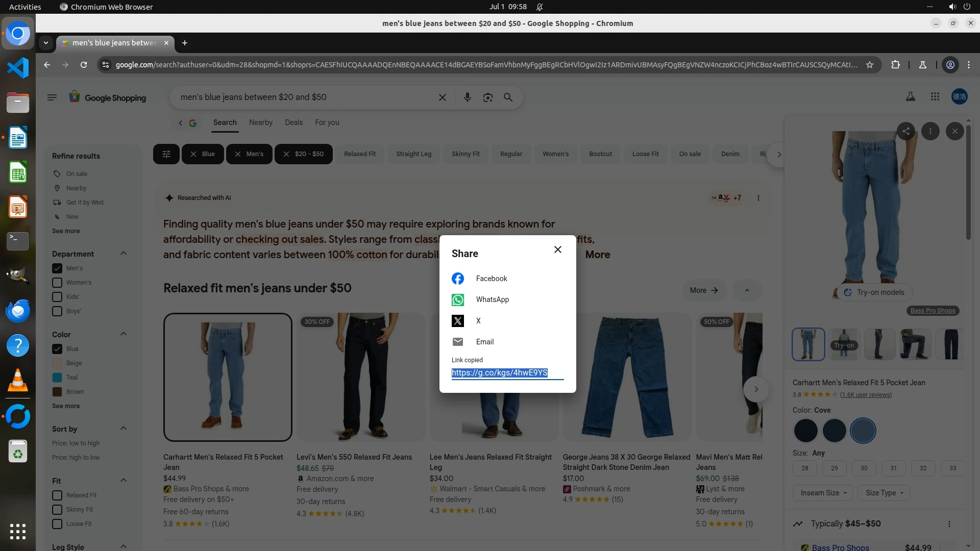The image size is (980, 551).
Task: Switch to the Deals tab
Action: pyautogui.click(x=293, y=122)
